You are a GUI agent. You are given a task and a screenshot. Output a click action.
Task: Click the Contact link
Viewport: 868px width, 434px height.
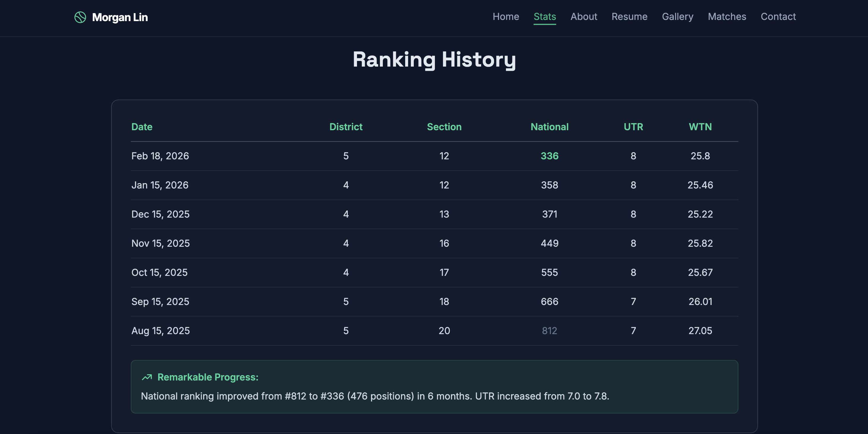(778, 17)
